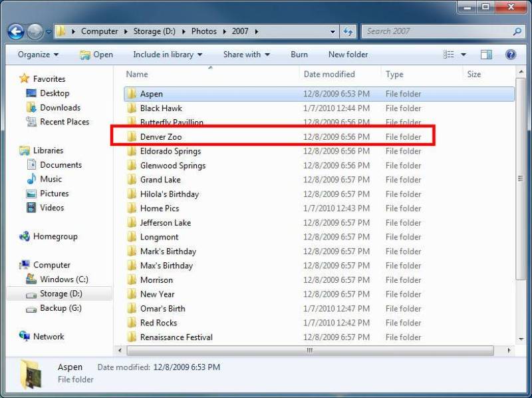Sort by Date modified column header

[329, 75]
